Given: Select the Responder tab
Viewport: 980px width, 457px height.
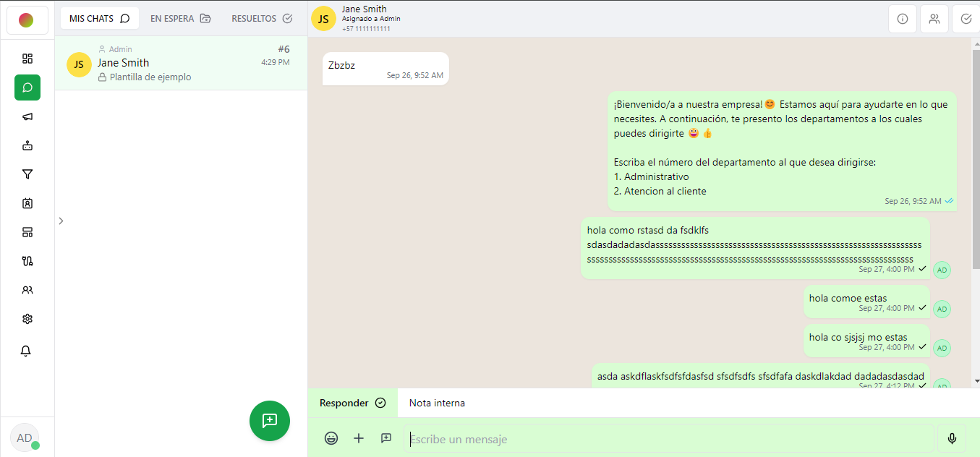Looking at the screenshot, I should click(353, 403).
